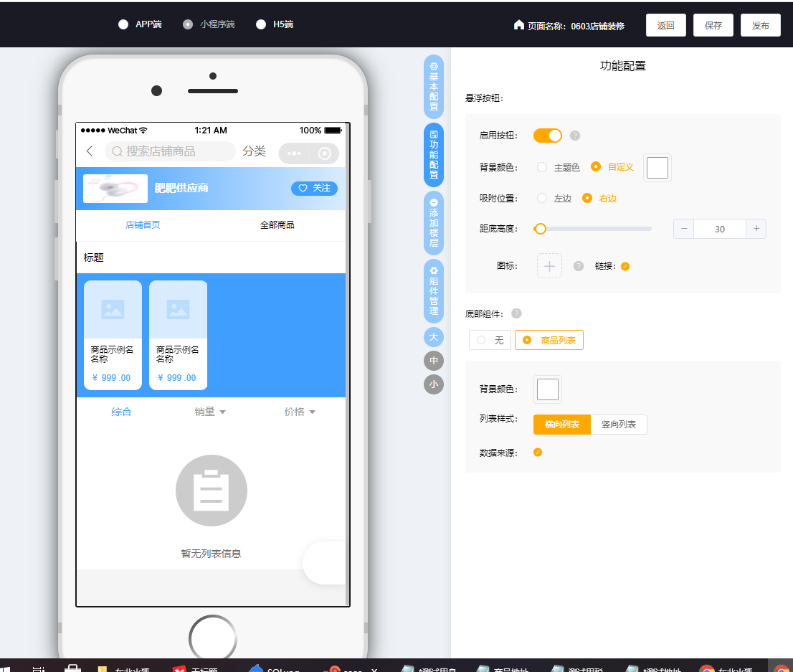Click the 发布 button
The image size is (793, 672).
760,25
